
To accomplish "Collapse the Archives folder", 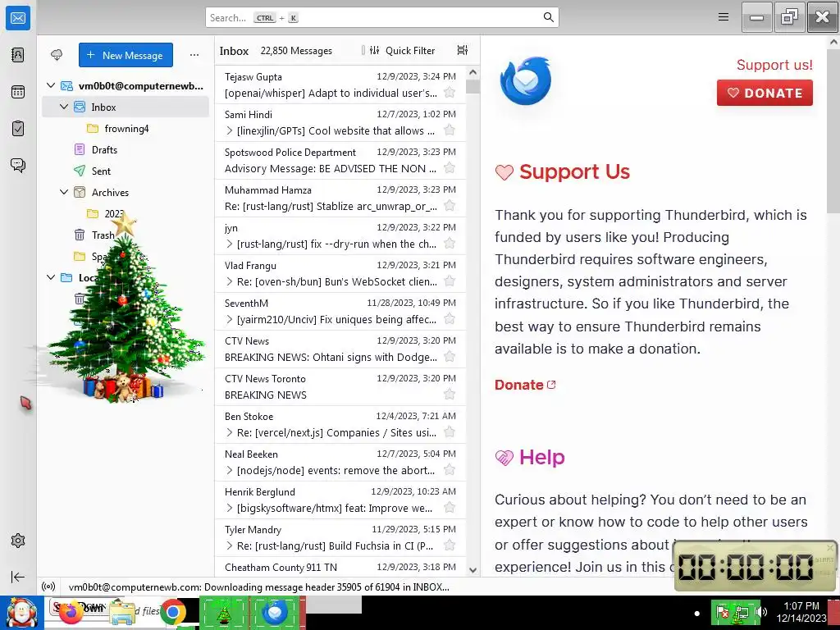I will click(x=64, y=192).
